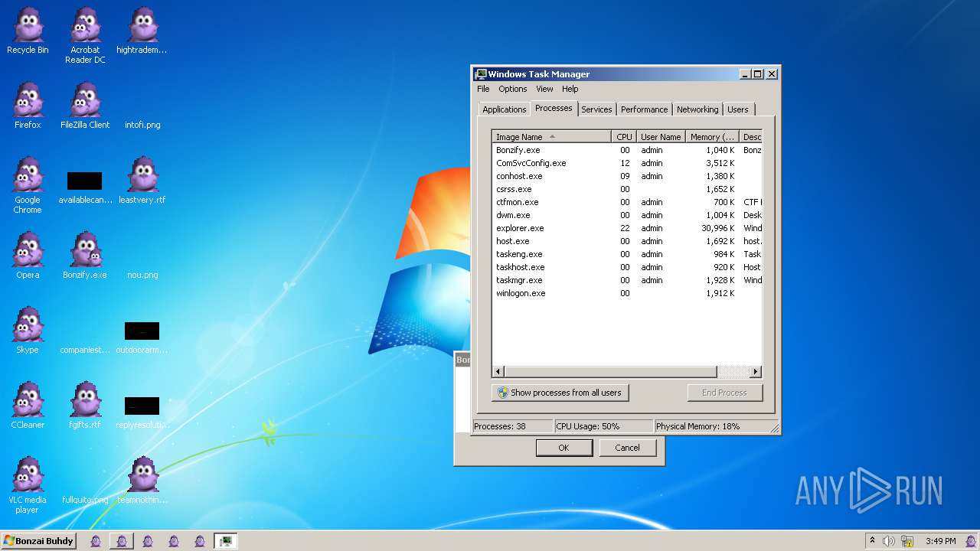
Task: Open the Help menu in Task Manager
Action: point(570,89)
